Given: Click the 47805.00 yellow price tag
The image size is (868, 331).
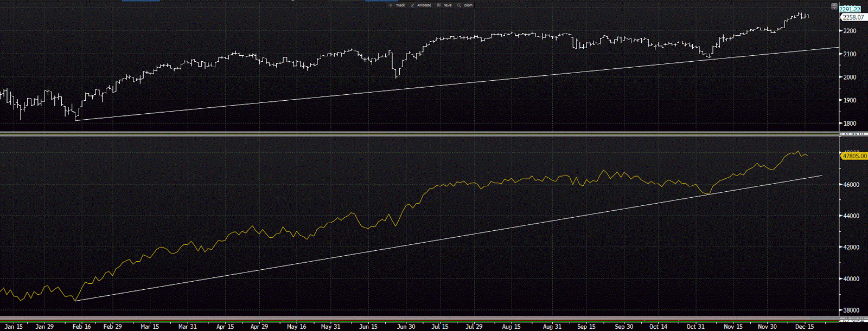Looking at the screenshot, I should (x=854, y=156).
